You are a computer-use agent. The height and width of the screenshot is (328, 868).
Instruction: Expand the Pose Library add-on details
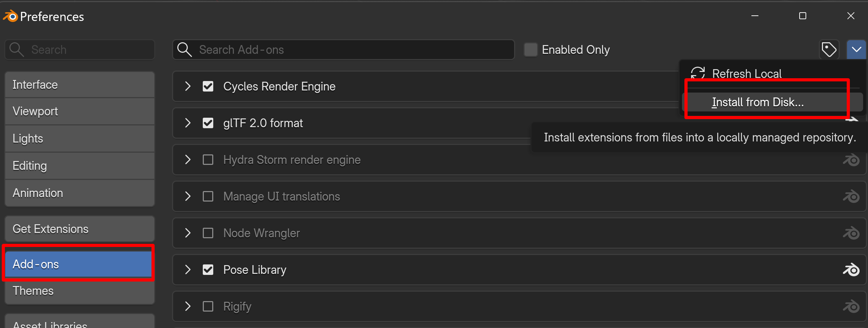tap(188, 270)
